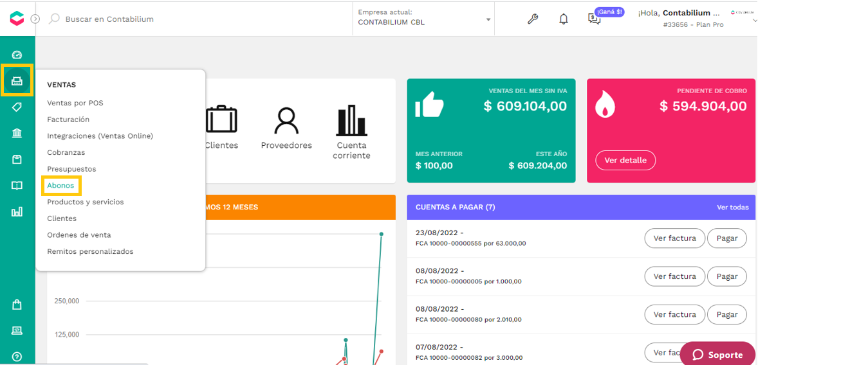Open the Ventas printer sidebar icon

tap(17, 81)
